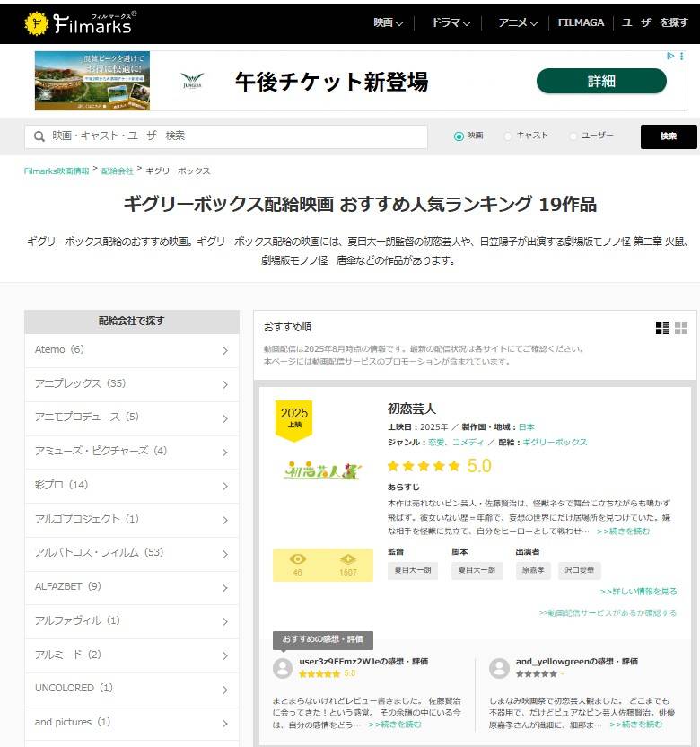Screen dimensions: 700x747
Task: Open the ad info triangle icon
Action: pos(670,56)
